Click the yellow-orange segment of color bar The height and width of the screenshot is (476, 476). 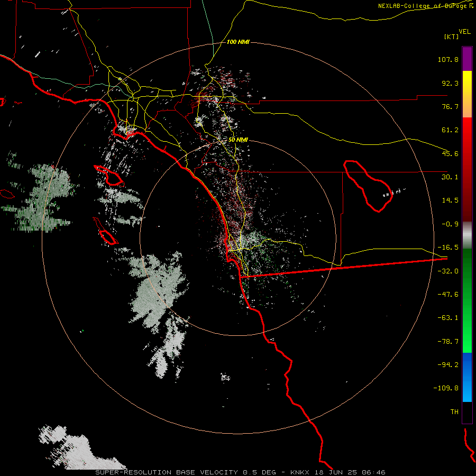(x=467, y=94)
